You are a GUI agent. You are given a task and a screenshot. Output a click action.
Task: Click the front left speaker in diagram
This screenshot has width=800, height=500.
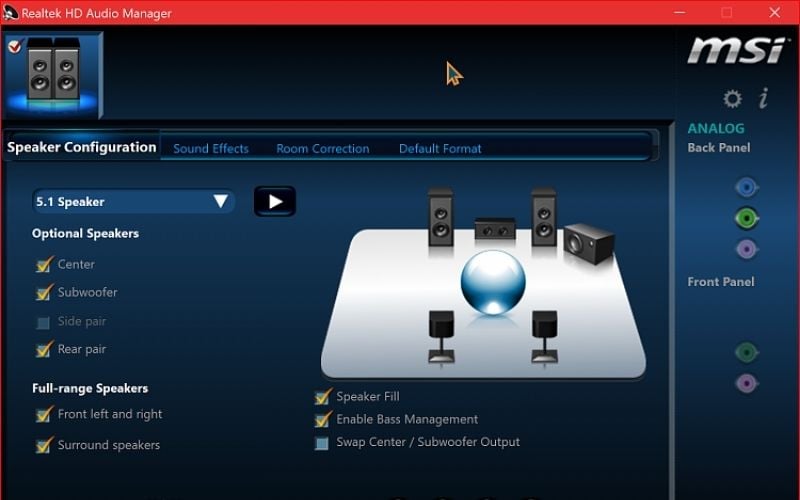pos(441,217)
